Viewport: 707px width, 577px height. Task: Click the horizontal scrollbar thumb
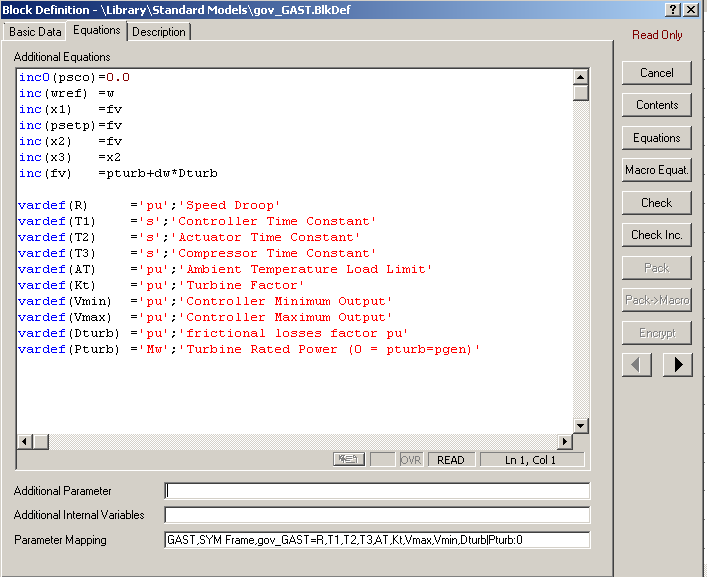point(41,441)
